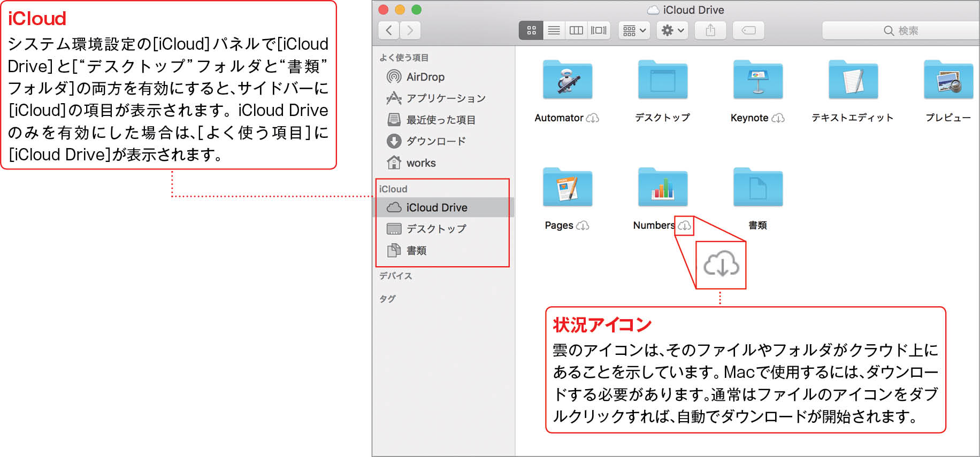
Task: Click the cloud icon beside iCloud Drive
Action: (394, 207)
